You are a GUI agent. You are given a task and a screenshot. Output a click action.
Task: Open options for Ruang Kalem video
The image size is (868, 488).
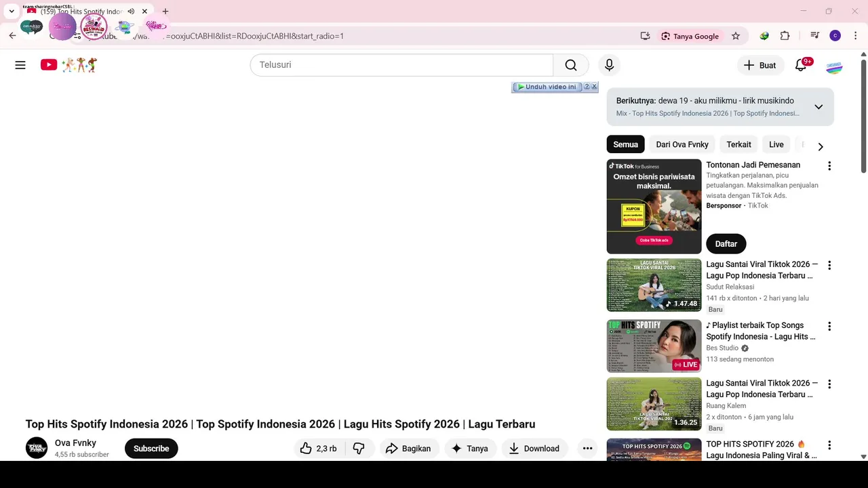(x=829, y=384)
